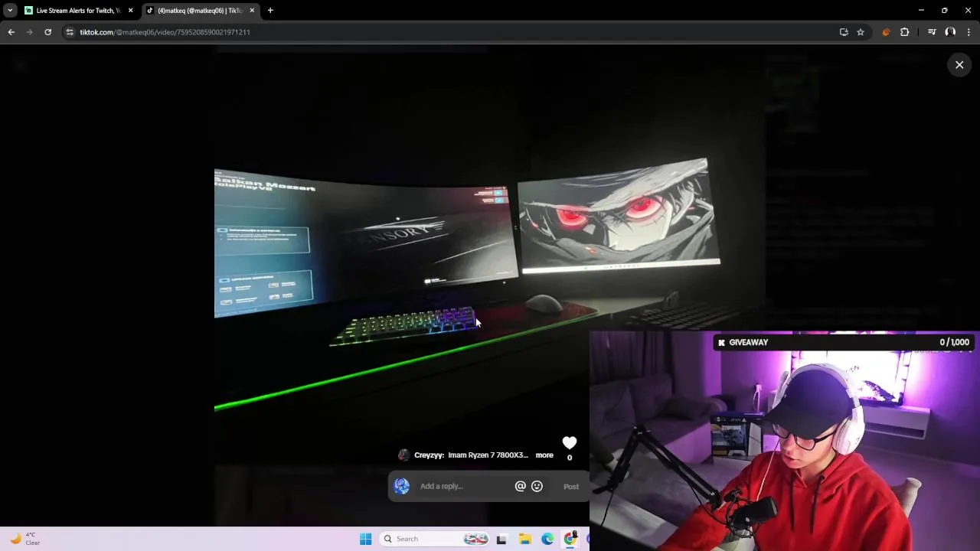Go forward with the browser forward arrow
The image size is (980, 551).
(29, 32)
